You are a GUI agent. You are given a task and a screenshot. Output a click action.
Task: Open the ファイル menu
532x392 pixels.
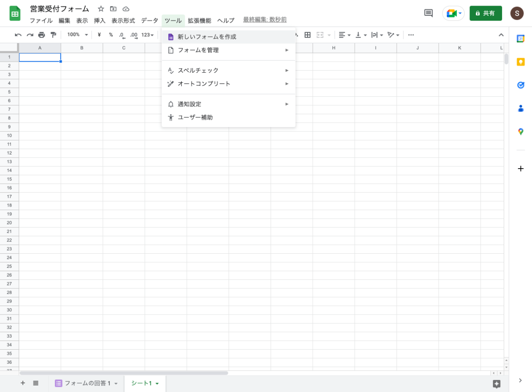pyautogui.click(x=41, y=20)
